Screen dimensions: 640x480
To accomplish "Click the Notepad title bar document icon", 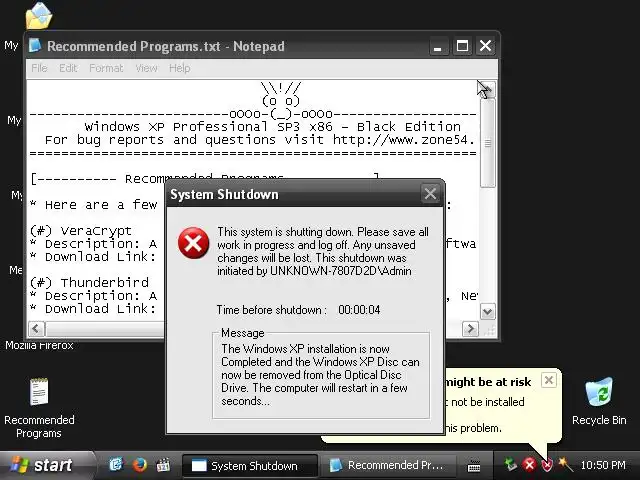I will click(35, 46).
